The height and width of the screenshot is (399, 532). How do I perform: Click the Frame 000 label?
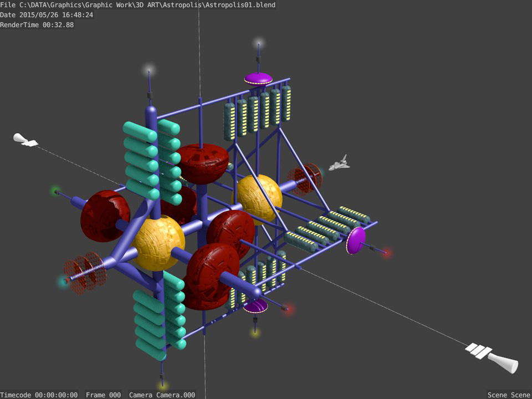click(x=103, y=395)
